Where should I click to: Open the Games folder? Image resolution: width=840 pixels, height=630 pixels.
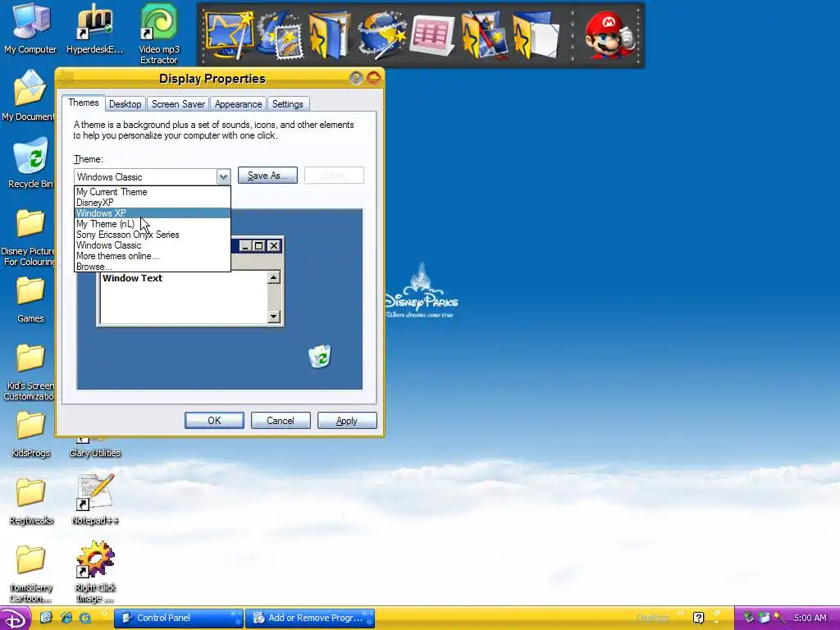click(30, 300)
